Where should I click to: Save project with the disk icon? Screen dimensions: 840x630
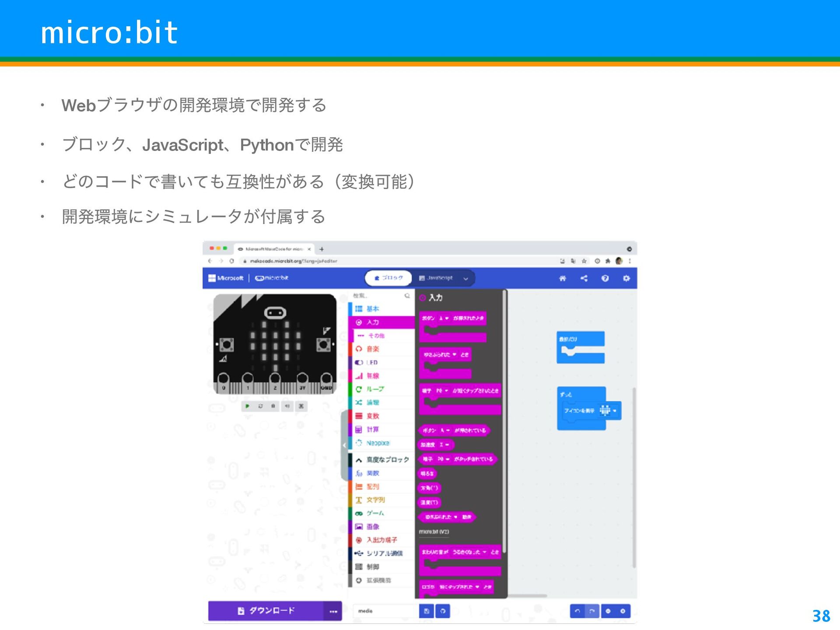[x=427, y=611]
